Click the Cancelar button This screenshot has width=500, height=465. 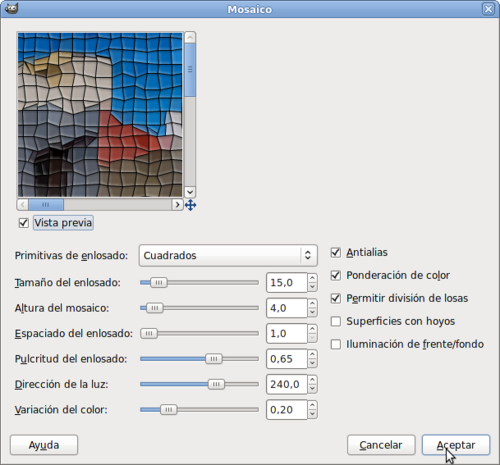(381, 445)
